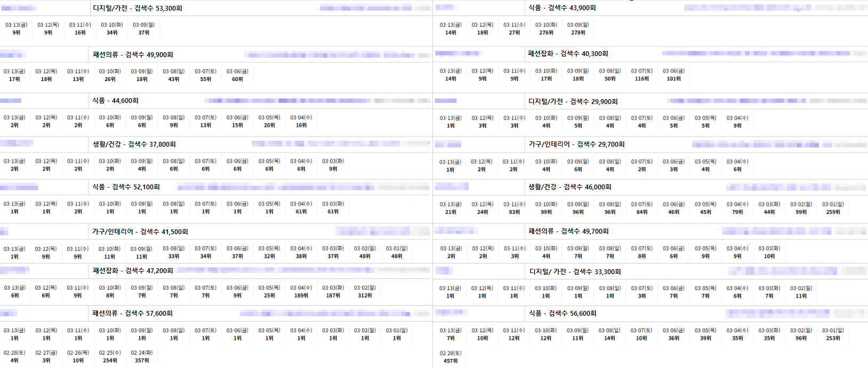Select the 패션잡화 검색수 40,300회 title
Image resolution: width=868 pixels, height=368 pixels.
pyautogui.click(x=568, y=54)
